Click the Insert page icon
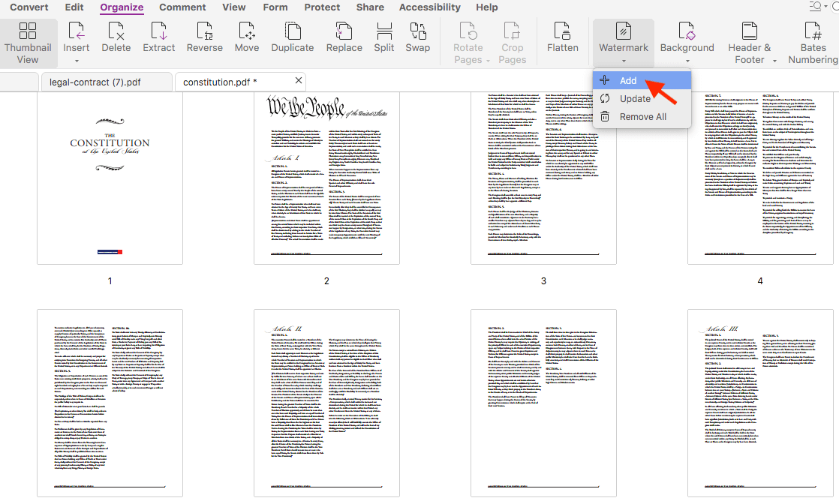839x504 pixels. point(77,31)
